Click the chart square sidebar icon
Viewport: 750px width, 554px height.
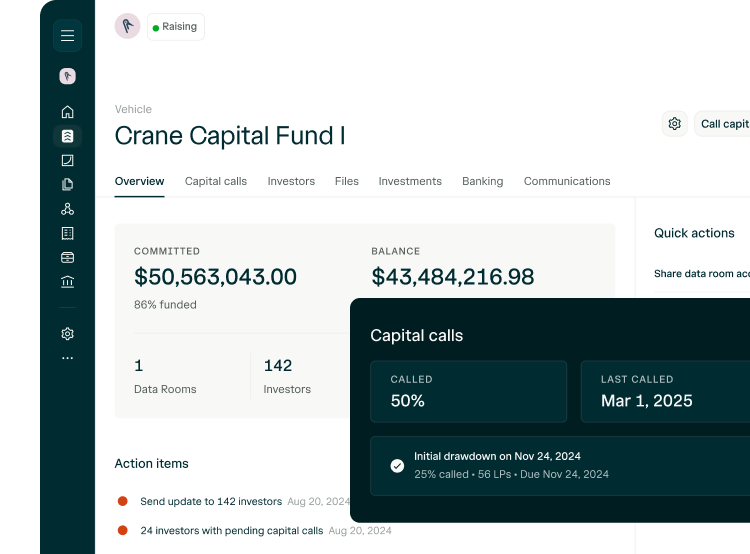67,160
